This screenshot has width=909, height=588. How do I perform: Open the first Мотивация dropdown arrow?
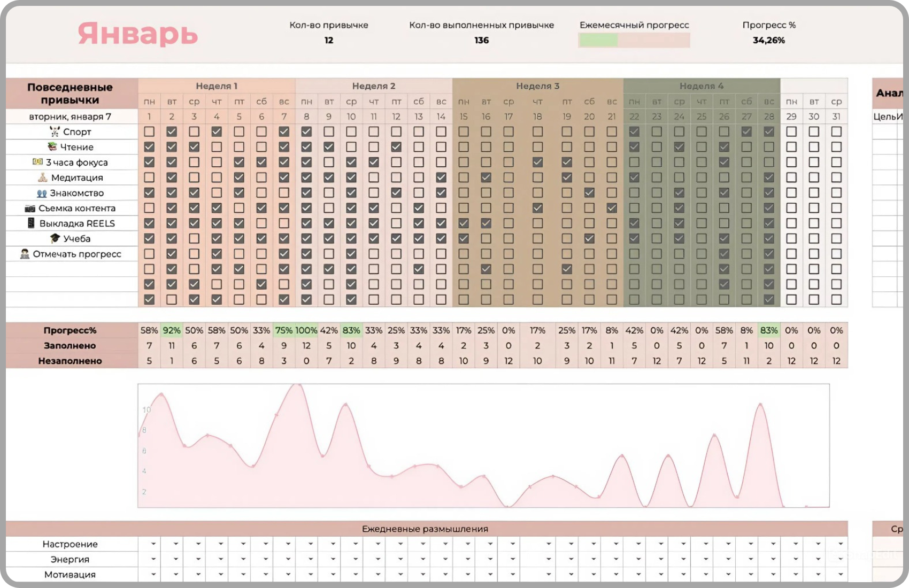coord(153,575)
